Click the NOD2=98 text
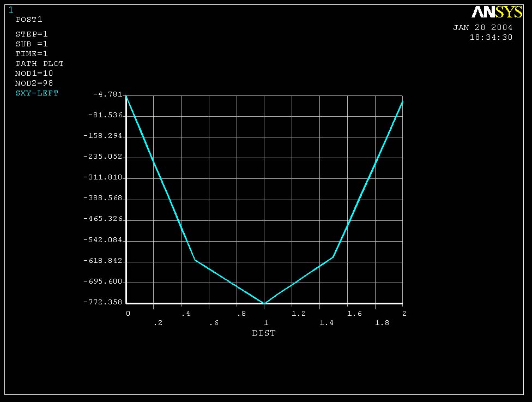 point(34,83)
